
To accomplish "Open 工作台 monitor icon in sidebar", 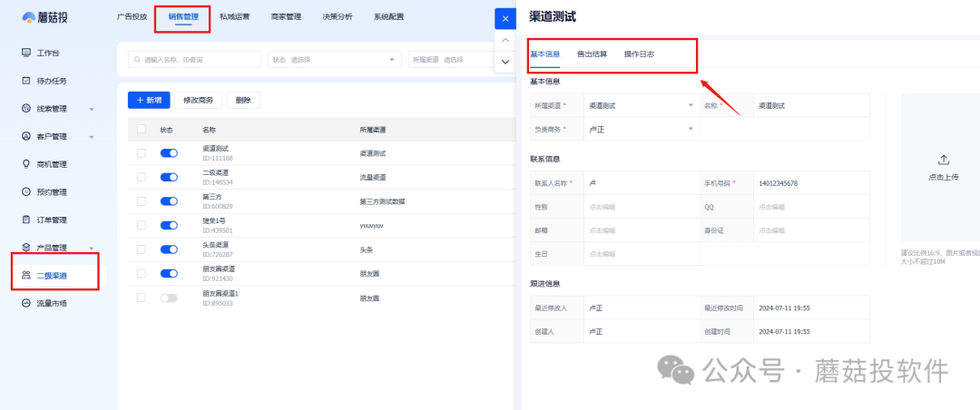I will 26,53.
